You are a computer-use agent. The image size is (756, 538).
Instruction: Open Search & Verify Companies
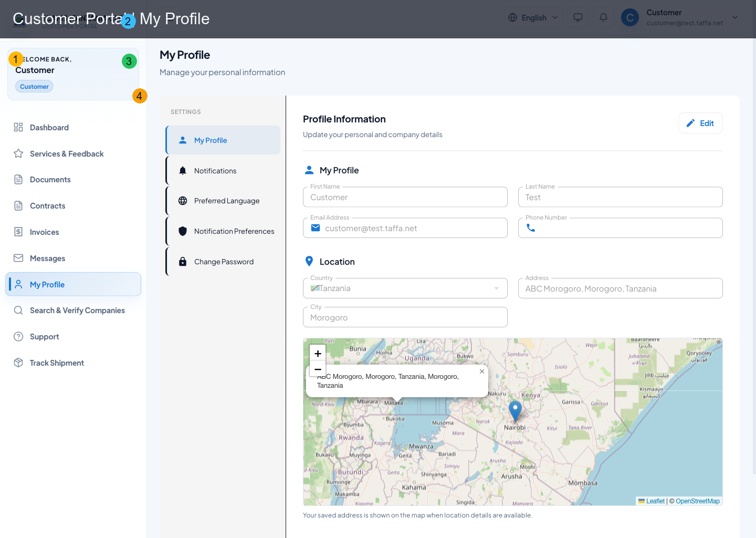pos(73,311)
